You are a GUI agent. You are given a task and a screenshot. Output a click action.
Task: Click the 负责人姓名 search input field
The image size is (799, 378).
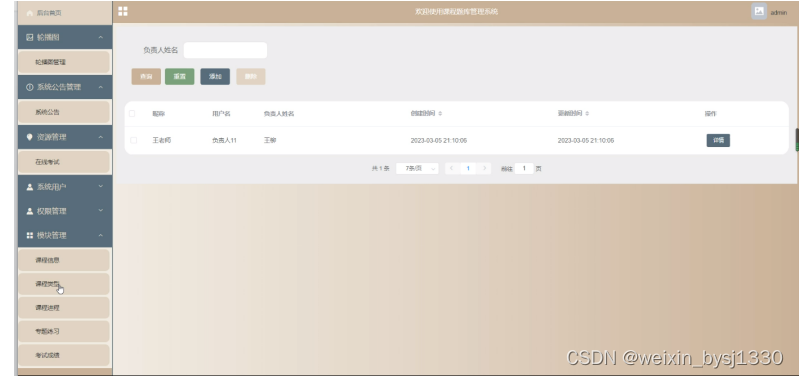(x=225, y=50)
